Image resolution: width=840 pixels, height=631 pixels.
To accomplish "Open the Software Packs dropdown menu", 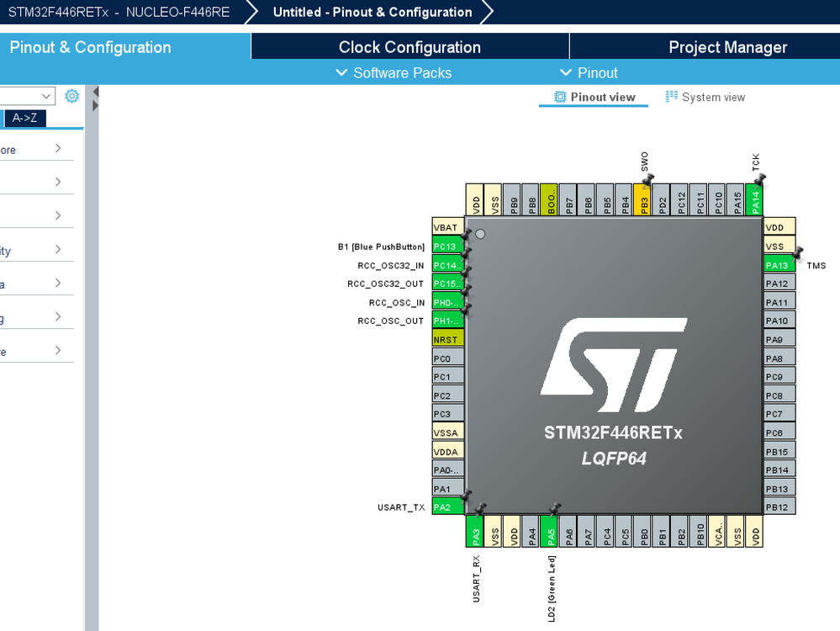I will pos(394,73).
